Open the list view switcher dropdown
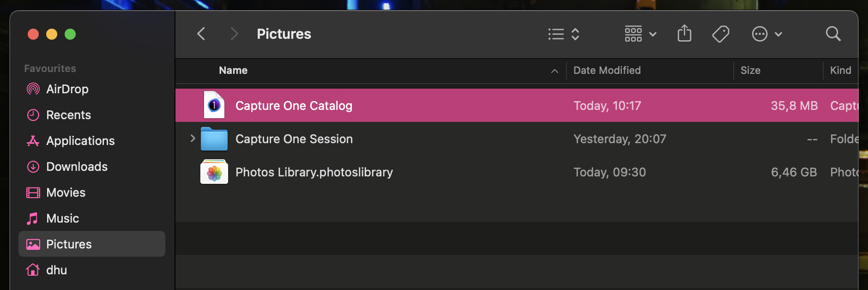This screenshot has width=868, height=290. point(564,34)
